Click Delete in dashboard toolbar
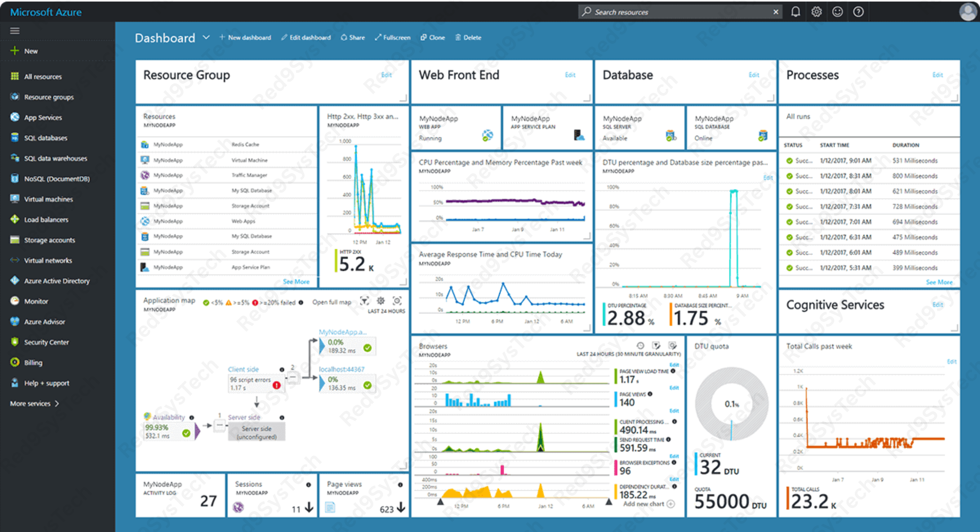 click(468, 38)
